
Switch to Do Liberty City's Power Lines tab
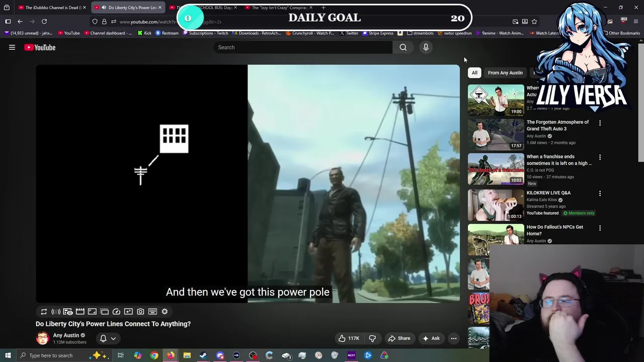pyautogui.click(x=128, y=8)
